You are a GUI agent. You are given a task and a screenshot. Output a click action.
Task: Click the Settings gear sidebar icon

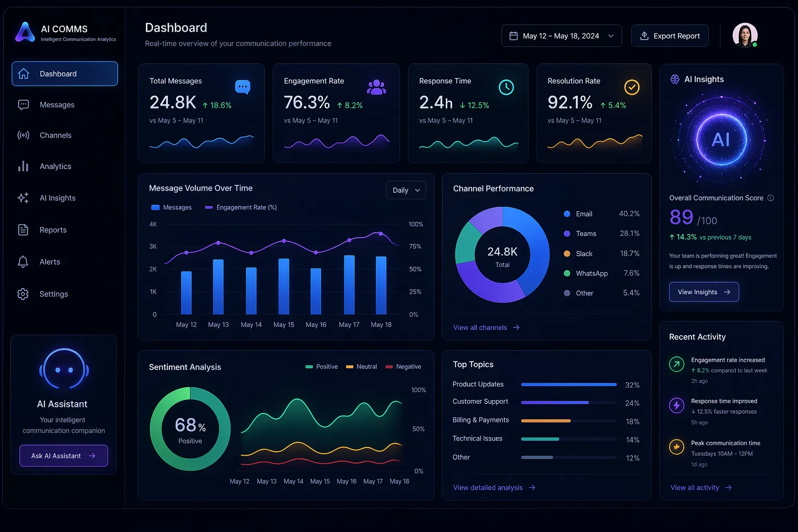coord(23,294)
